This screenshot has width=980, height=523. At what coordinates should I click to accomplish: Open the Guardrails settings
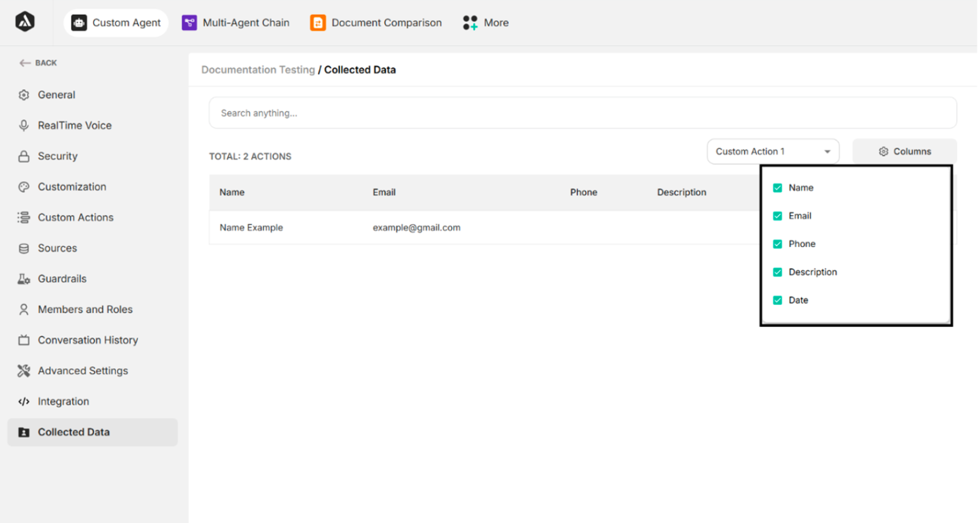(62, 279)
